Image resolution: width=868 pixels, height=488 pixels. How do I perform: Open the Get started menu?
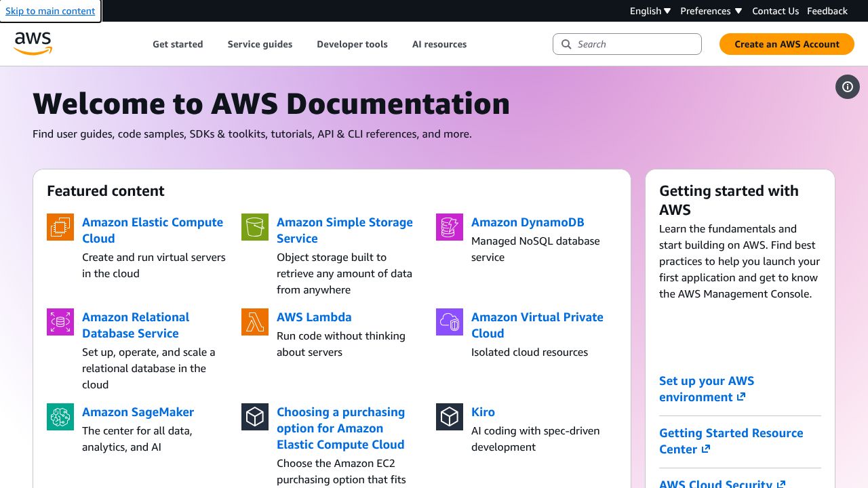[178, 44]
